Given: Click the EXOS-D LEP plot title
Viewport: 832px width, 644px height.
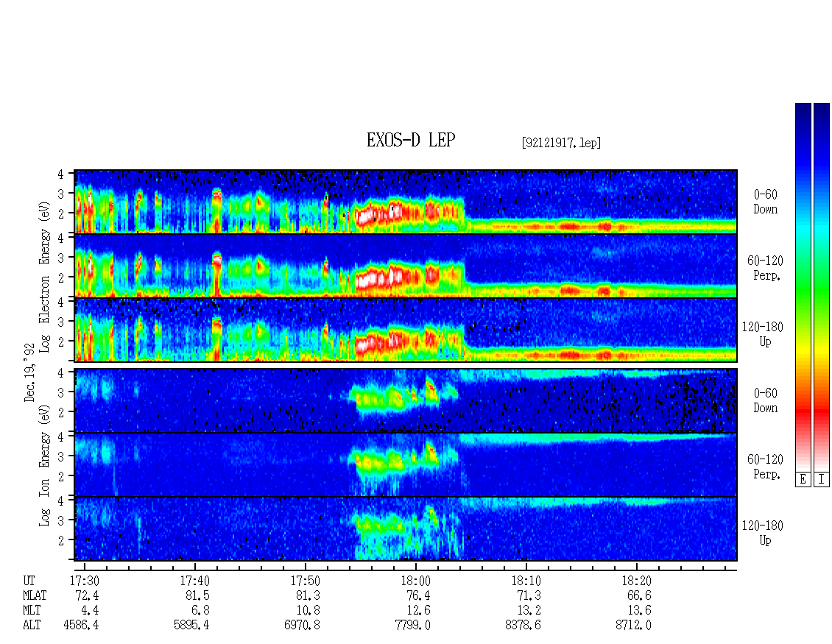Looking at the screenshot, I should click(411, 140).
